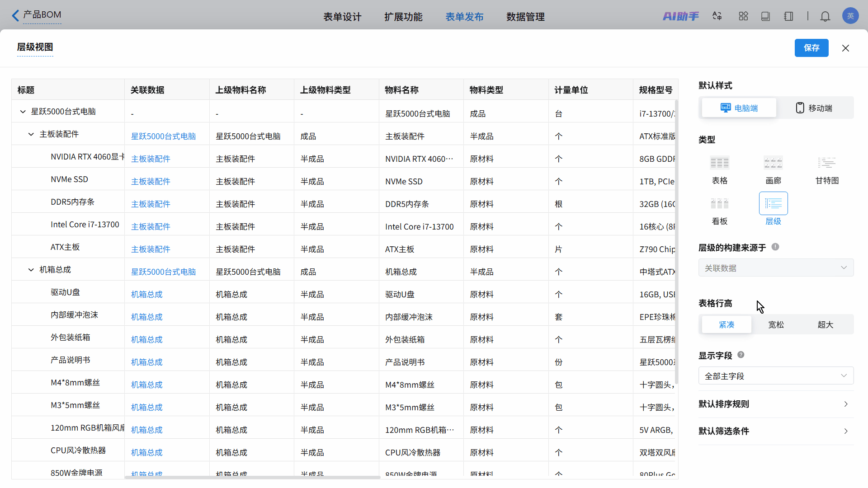Click the notification bell icon
Image resolution: width=868 pixels, height=488 pixels.
coord(825,17)
